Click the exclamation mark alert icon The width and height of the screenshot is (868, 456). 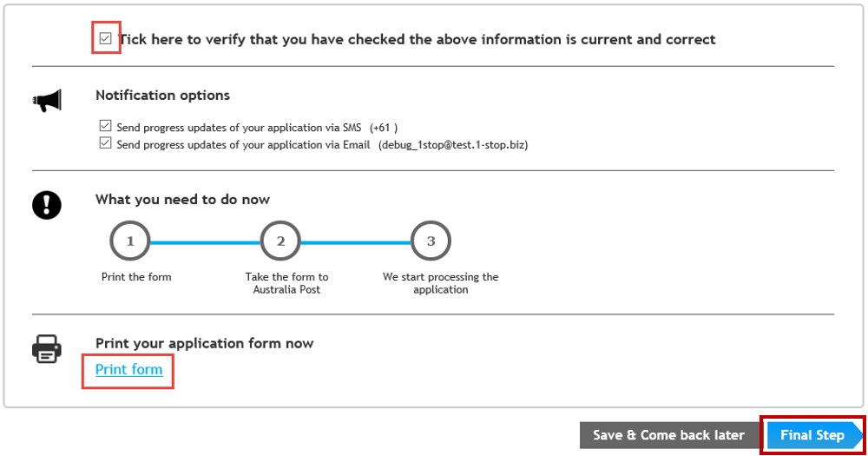[47, 205]
